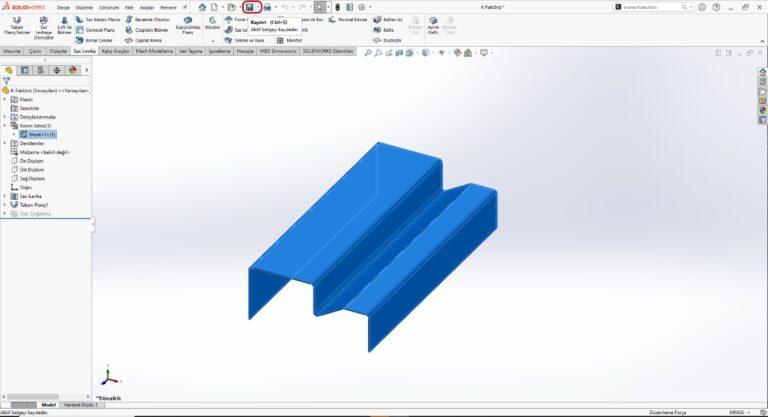Screen dimensions: 768x417
Task: Select the Sac-Levha feature in tree
Action: click(x=31, y=196)
